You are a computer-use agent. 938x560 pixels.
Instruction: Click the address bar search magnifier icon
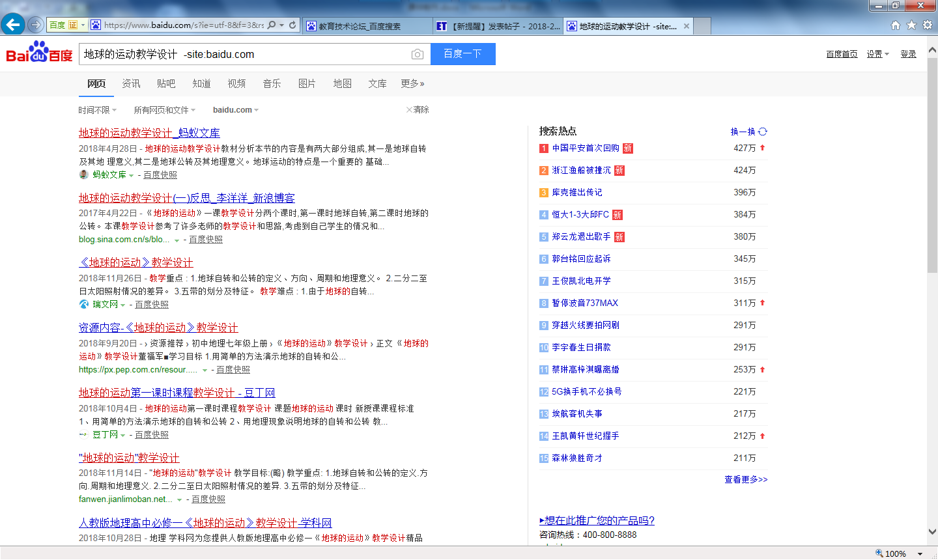[272, 25]
